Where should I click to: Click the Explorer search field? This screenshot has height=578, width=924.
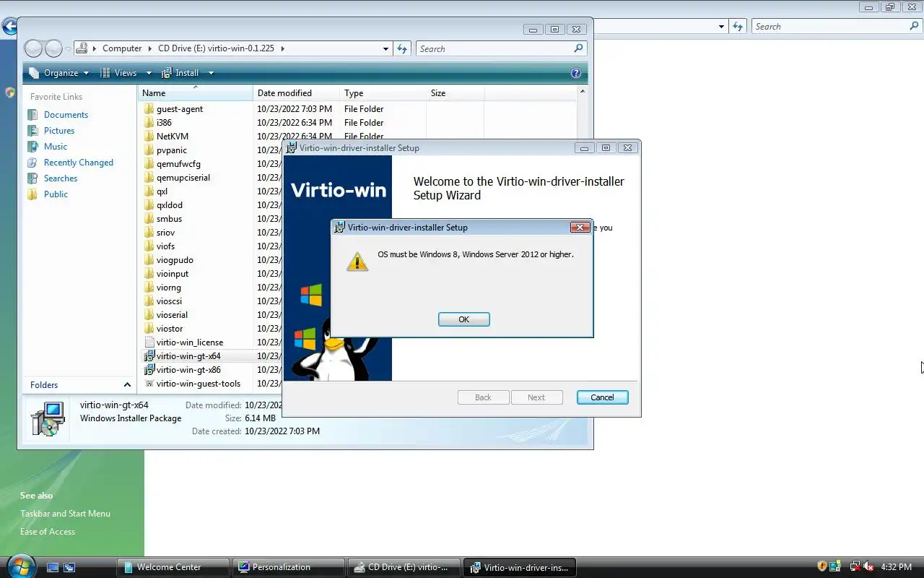click(494, 48)
